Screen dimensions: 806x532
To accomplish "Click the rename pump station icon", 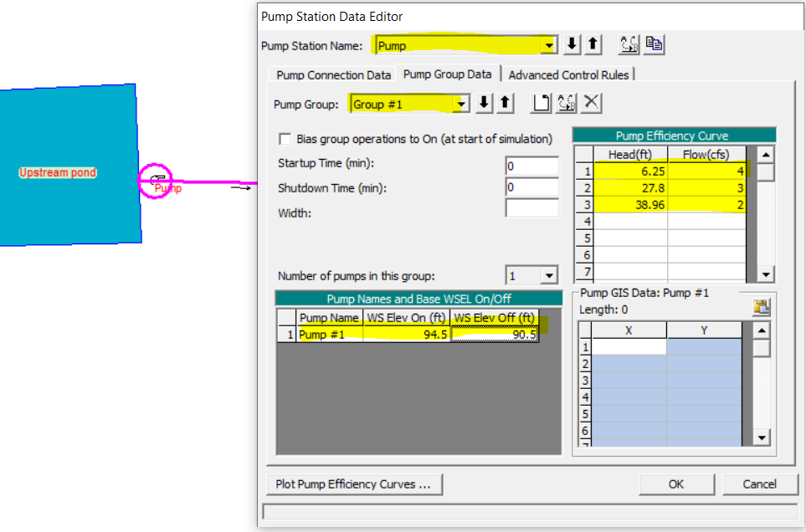I will tap(629, 44).
